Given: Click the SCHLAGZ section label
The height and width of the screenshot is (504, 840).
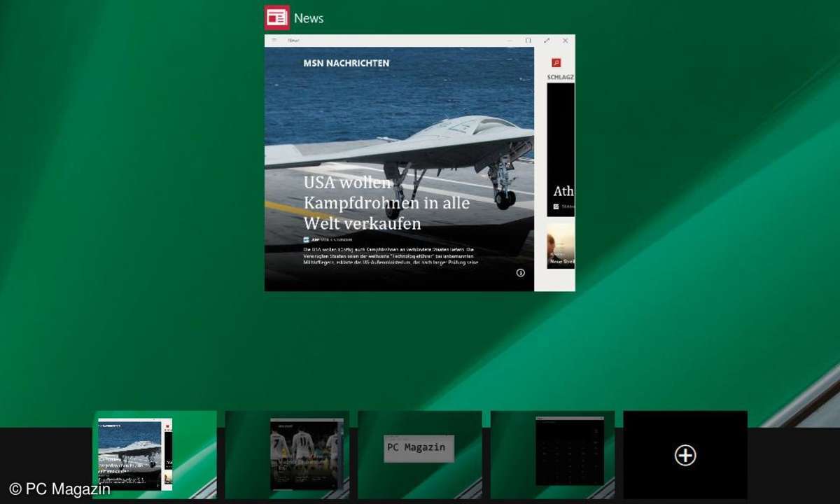Looking at the screenshot, I should [561, 76].
